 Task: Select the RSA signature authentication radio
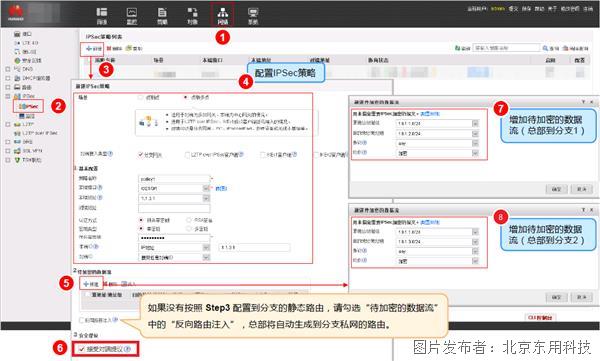188,220
